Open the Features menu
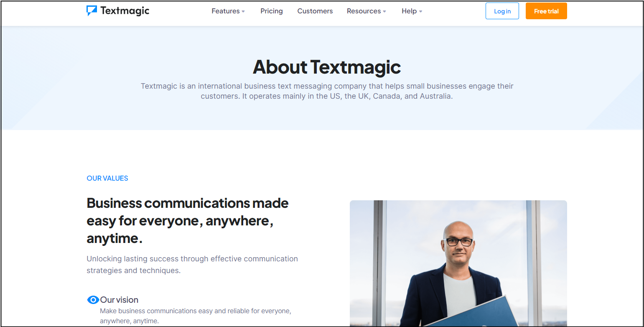Image resolution: width=644 pixels, height=327 pixels. tap(225, 11)
